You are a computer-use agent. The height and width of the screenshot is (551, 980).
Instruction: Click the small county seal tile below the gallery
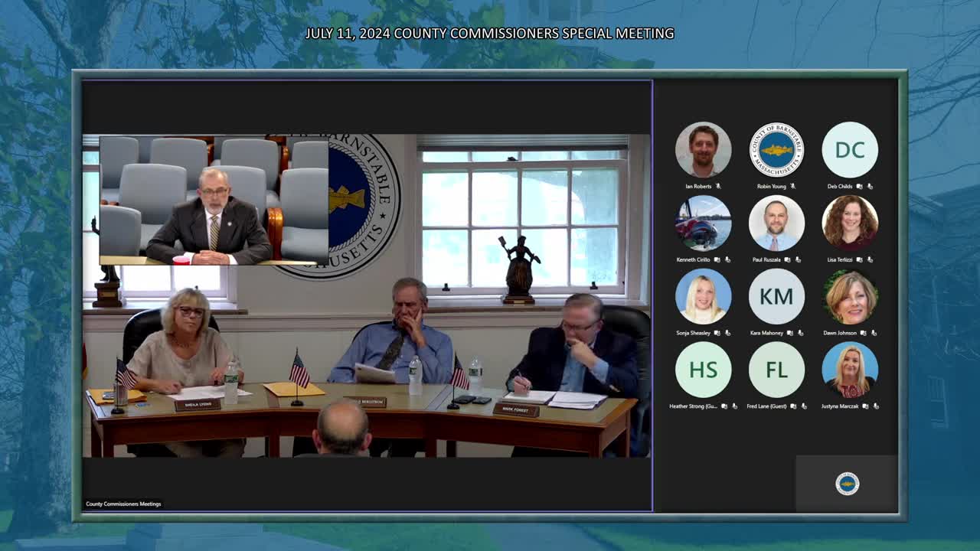[x=847, y=484]
